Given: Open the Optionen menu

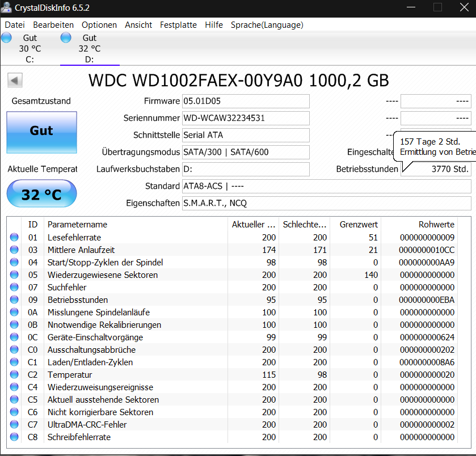Looking at the screenshot, I should pos(99,25).
